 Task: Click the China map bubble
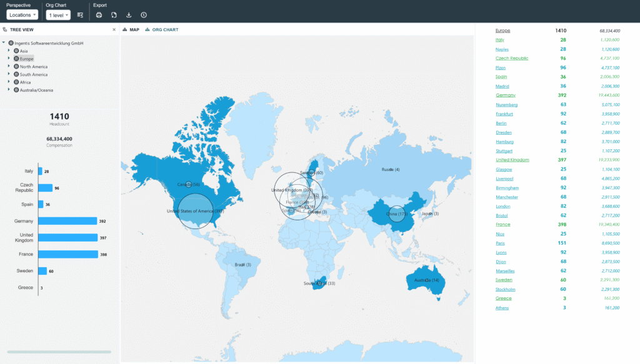tap(397, 214)
